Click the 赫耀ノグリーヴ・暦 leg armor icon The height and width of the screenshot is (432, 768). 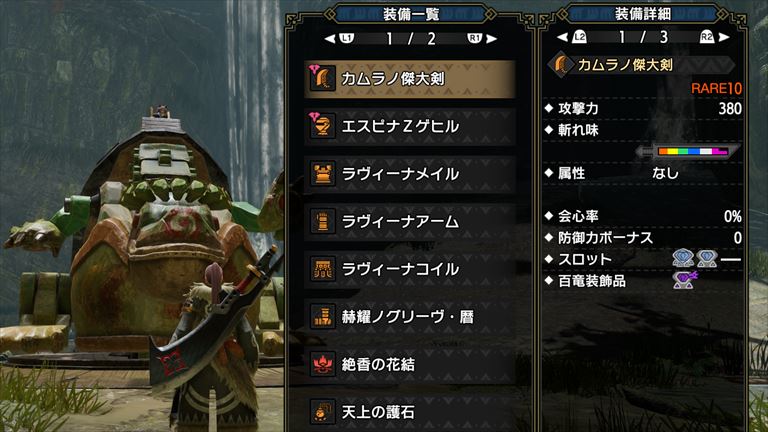(x=323, y=316)
